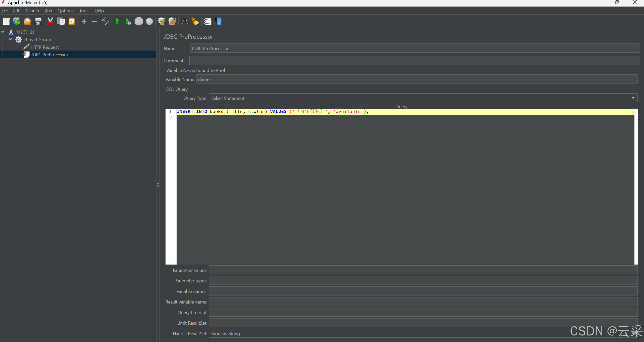Select HTTP Request in the tree

[x=45, y=47]
